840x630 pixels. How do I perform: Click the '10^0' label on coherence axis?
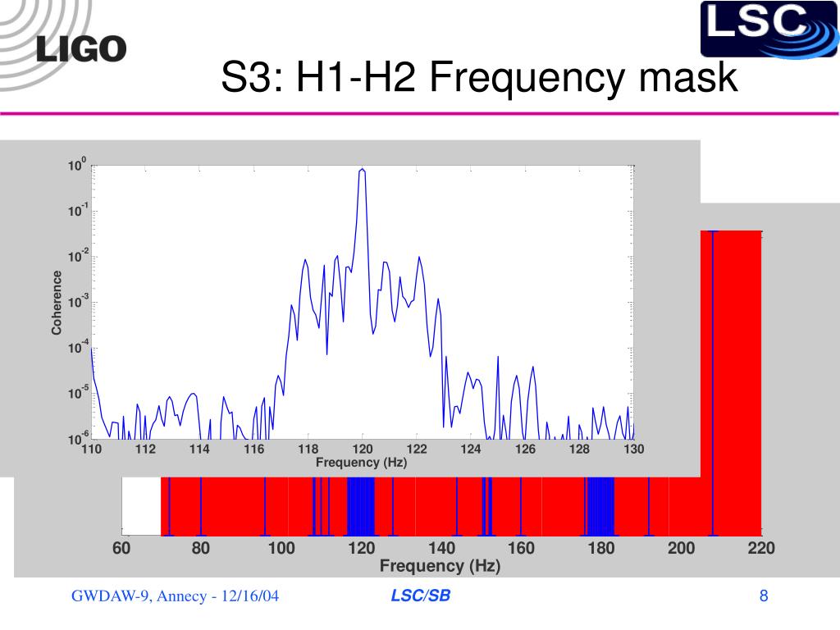[76, 165]
